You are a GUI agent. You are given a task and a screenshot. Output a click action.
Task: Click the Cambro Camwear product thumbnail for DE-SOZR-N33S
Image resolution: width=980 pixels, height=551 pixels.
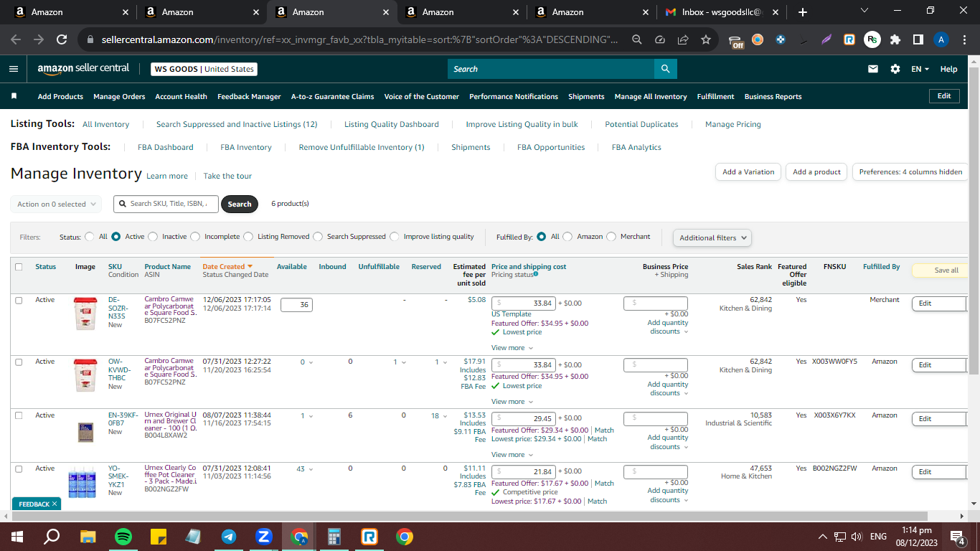[x=85, y=314]
